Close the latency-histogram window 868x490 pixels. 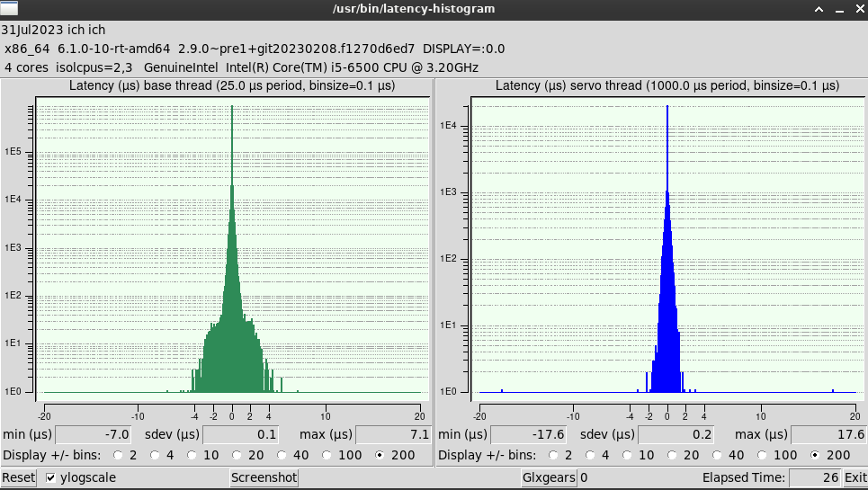pyautogui.click(x=860, y=9)
